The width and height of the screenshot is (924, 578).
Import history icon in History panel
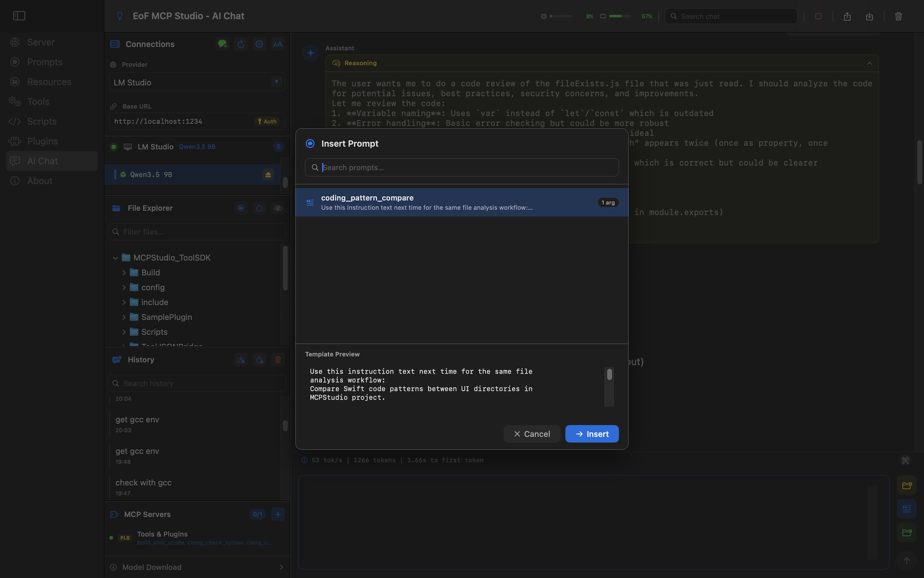[241, 360]
